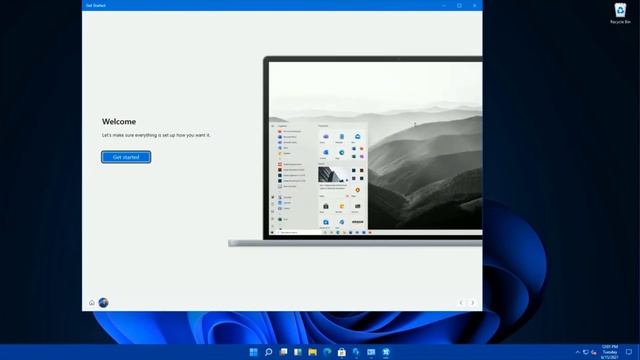Open the network tray icon
Viewport: 640px width, 360px height.
point(586,352)
